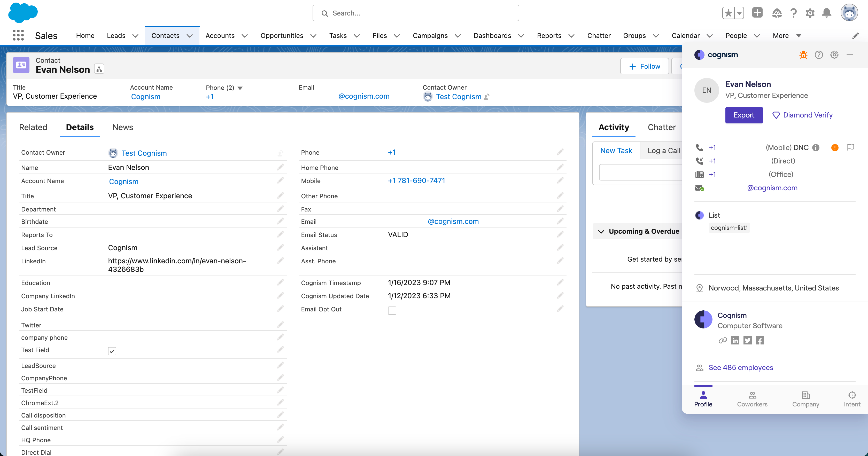
Task: Flag the mobile number in Cognism panel
Action: coord(850,147)
